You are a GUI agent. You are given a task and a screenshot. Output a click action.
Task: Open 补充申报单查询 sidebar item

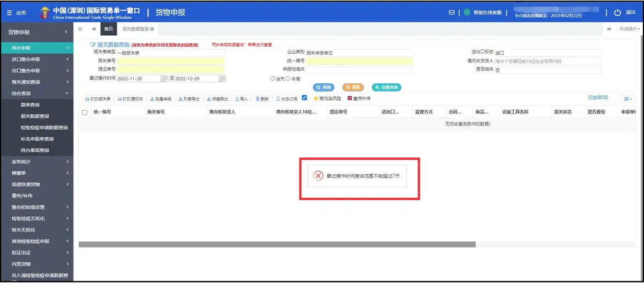coord(37,139)
